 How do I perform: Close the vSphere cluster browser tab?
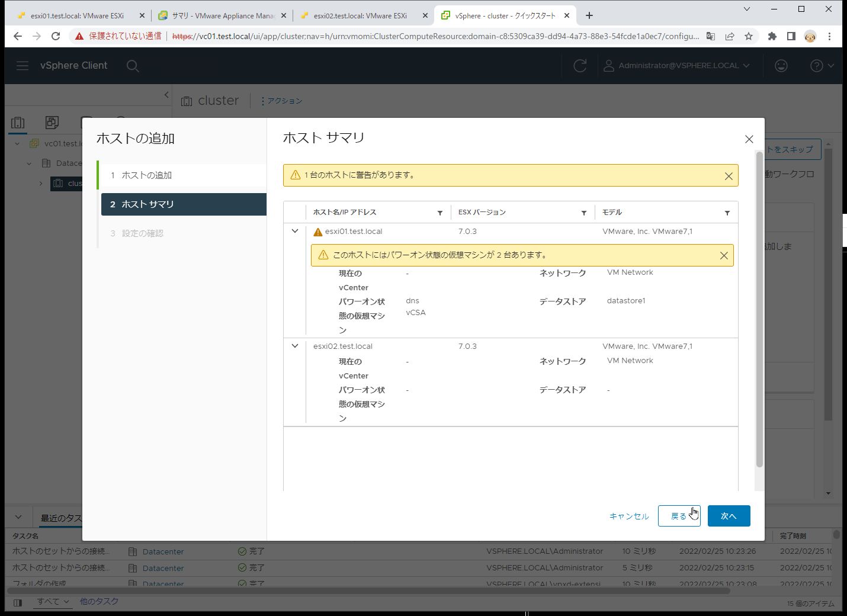(x=566, y=16)
